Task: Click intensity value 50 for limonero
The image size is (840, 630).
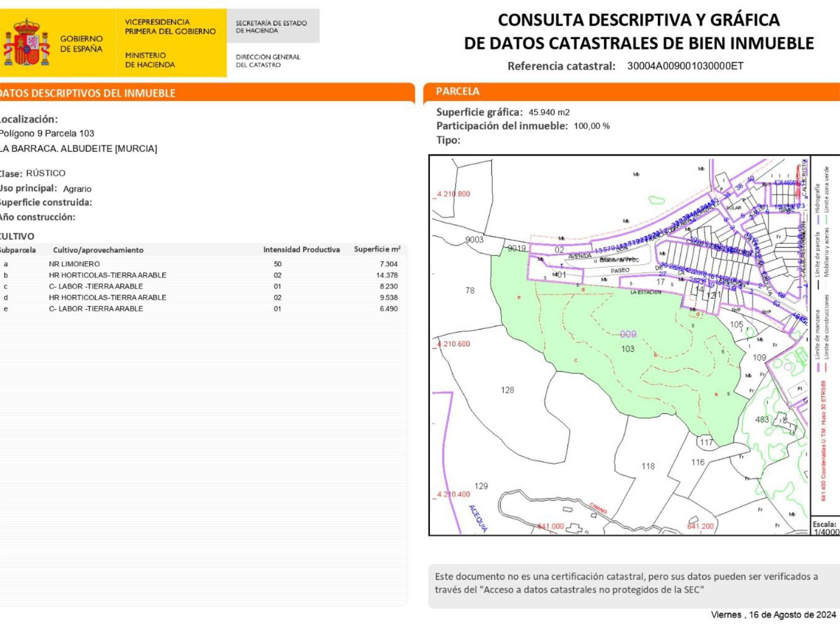Action: coord(277,264)
